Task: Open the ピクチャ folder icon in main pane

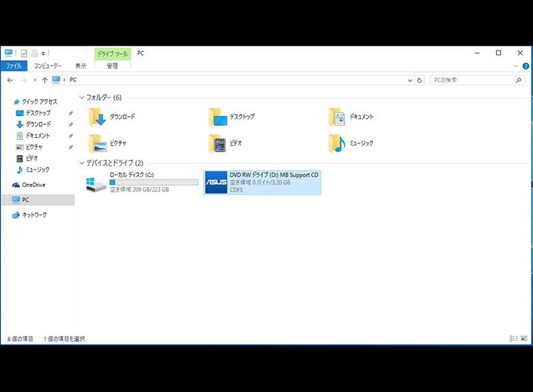Action: coord(97,143)
